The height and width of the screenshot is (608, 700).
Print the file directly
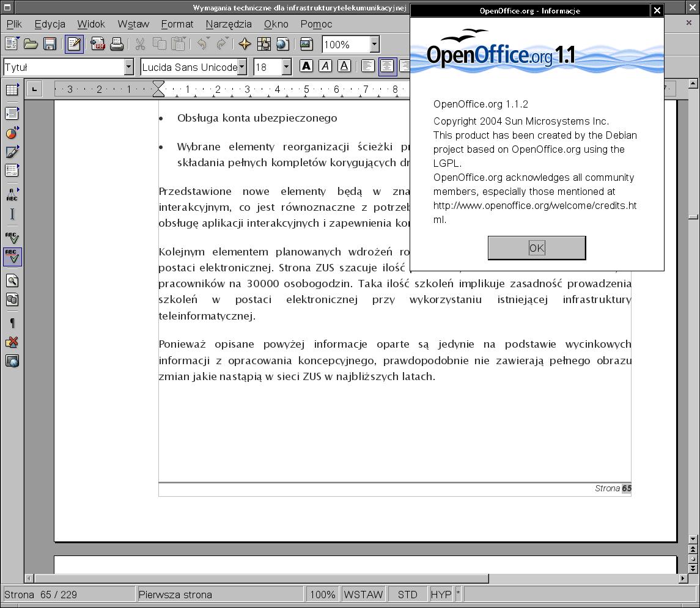[x=117, y=44]
